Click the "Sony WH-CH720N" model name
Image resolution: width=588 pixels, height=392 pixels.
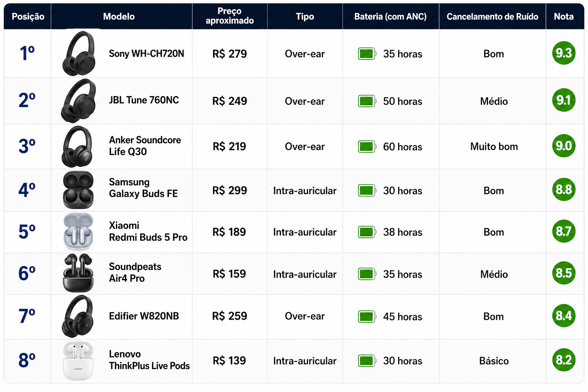point(146,54)
